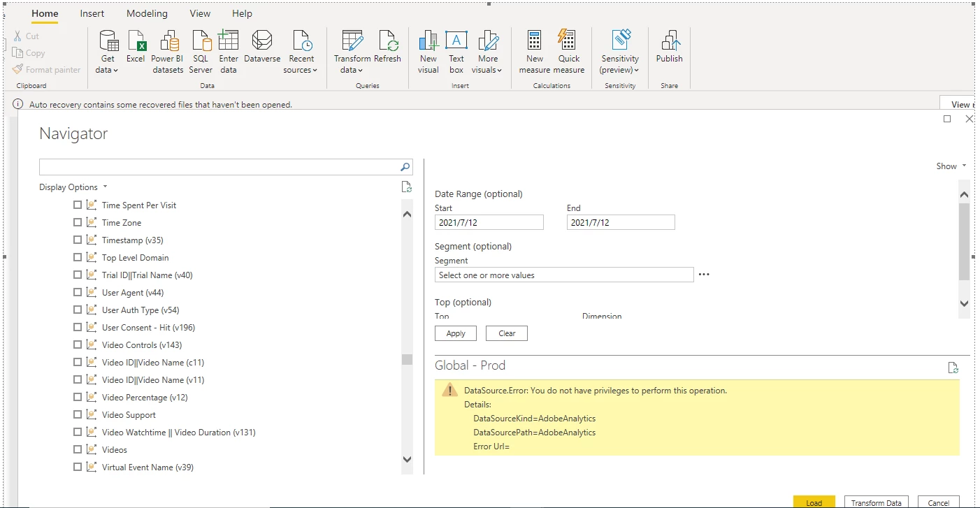
Task: Click the tree list down arrow
Action: click(x=407, y=459)
